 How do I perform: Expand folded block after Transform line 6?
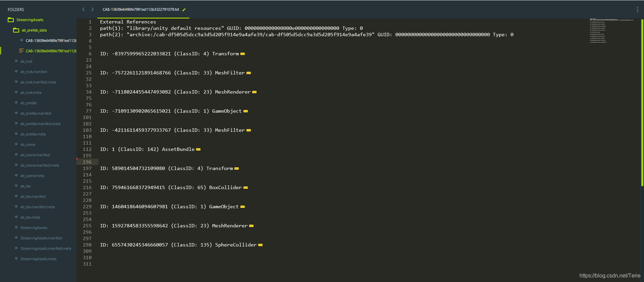(x=243, y=54)
